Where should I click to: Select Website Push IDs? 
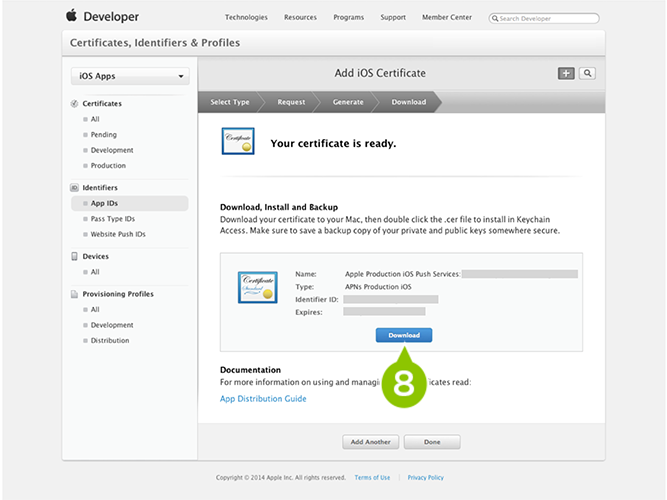pyautogui.click(x=118, y=234)
